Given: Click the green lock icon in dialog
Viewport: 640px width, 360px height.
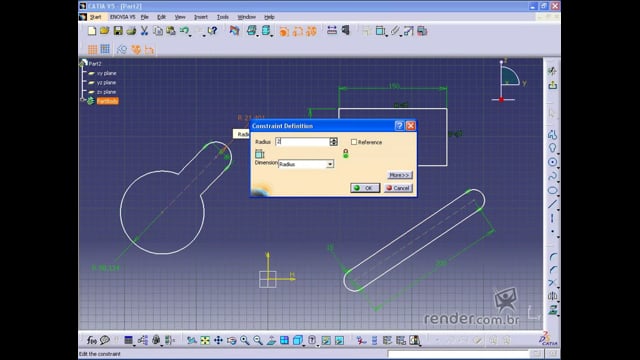Looking at the screenshot, I should (x=346, y=153).
